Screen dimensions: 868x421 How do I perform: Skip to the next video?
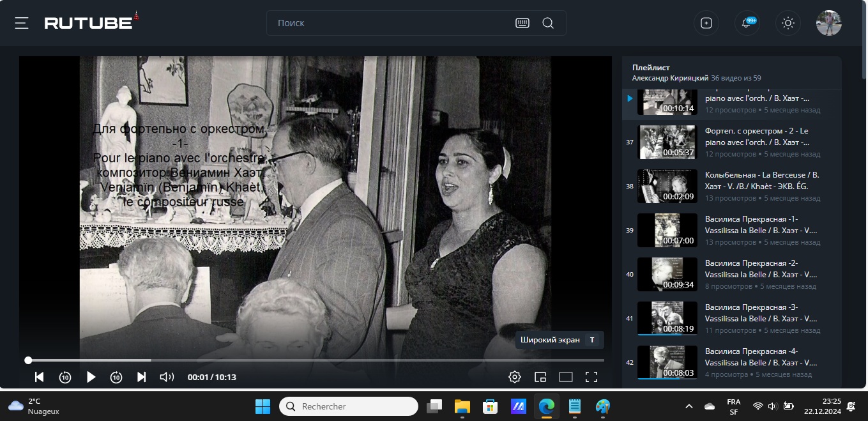(x=142, y=377)
